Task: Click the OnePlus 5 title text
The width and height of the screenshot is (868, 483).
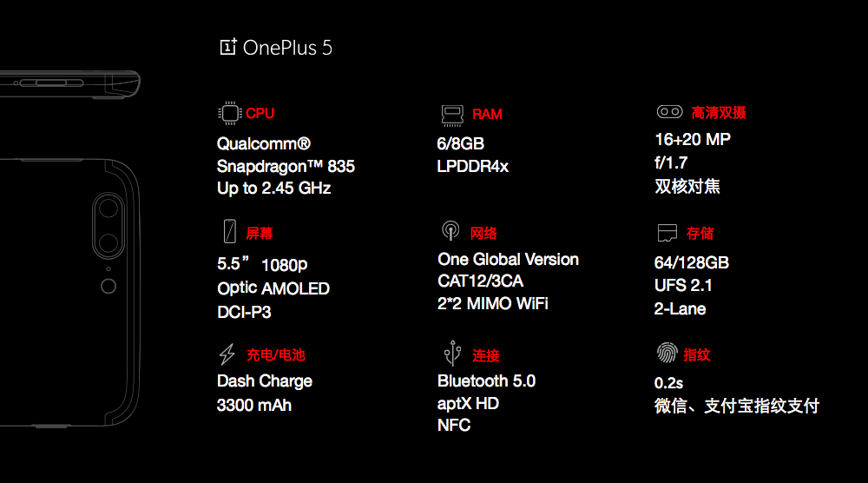Action: [287, 48]
